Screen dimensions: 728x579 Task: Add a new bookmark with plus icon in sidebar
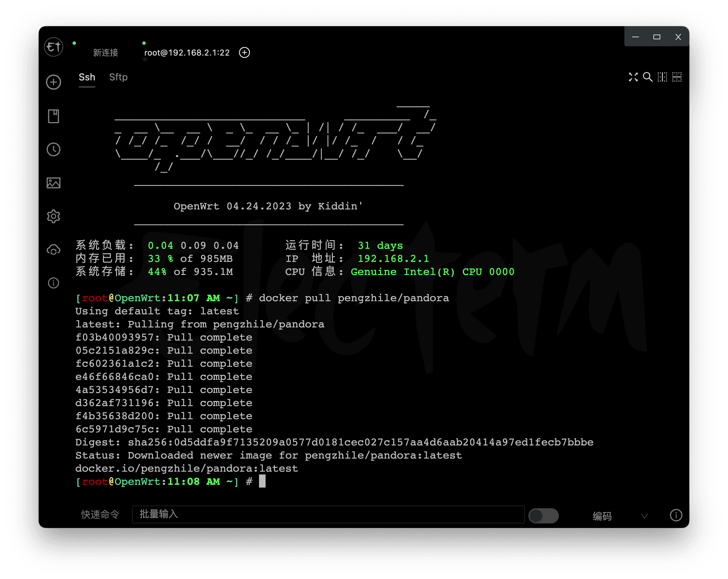coord(54,82)
